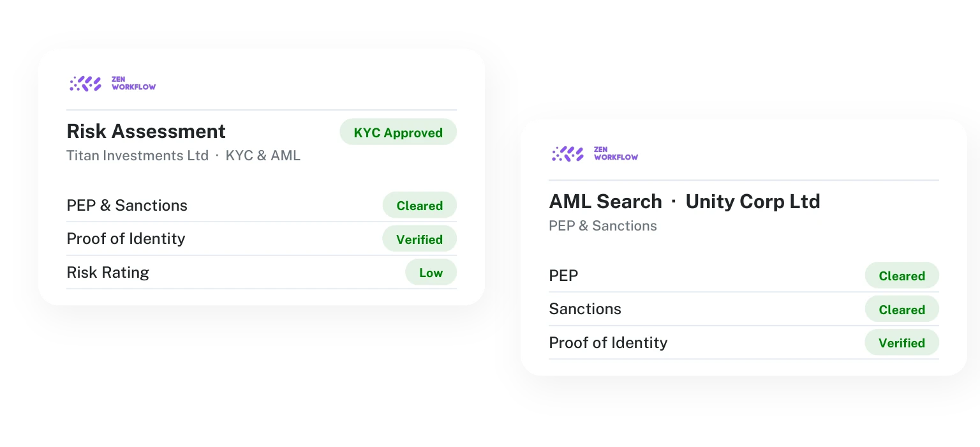Click the Verified badge on AML Search card

(902, 342)
